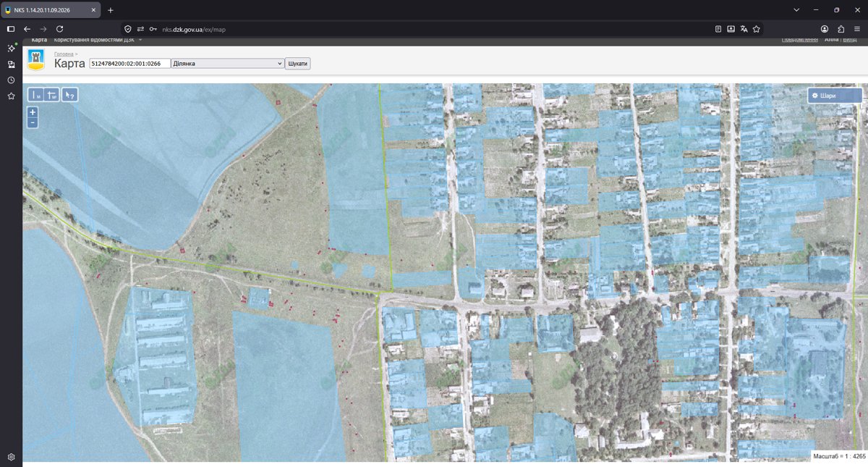Viewport: 868px width, 467px height.
Task: Open the history sidebar clock icon
Action: click(11, 80)
